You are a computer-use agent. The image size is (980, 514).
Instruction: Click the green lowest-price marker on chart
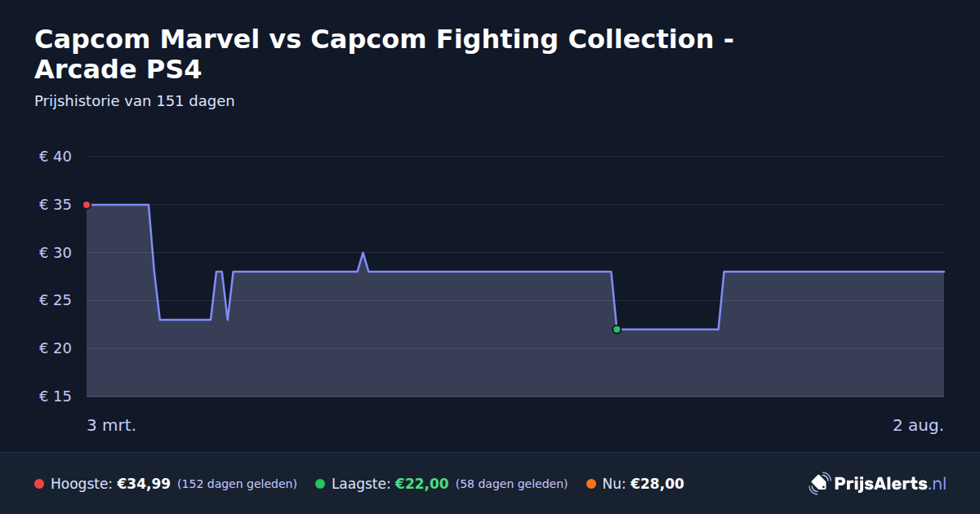tap(617, 330)
